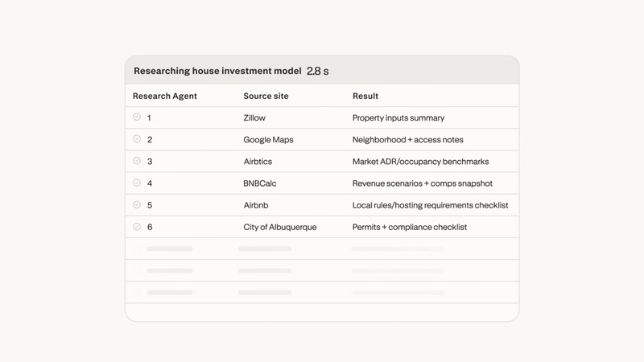The image size is (644, 362).
Task: Click the Source site column header
Action: (x=266, y=96)
